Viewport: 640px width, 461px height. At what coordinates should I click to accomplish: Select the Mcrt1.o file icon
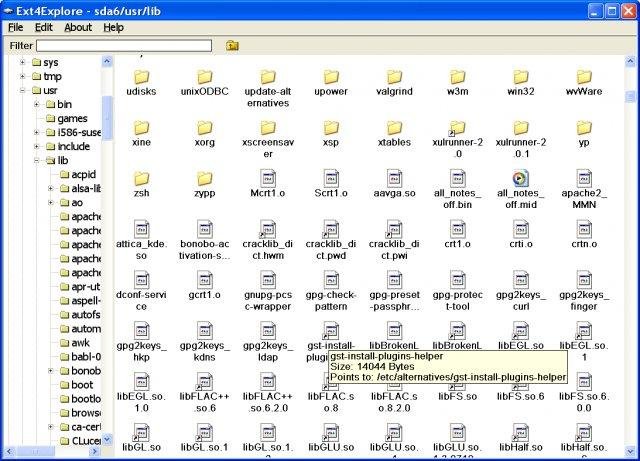268,179
